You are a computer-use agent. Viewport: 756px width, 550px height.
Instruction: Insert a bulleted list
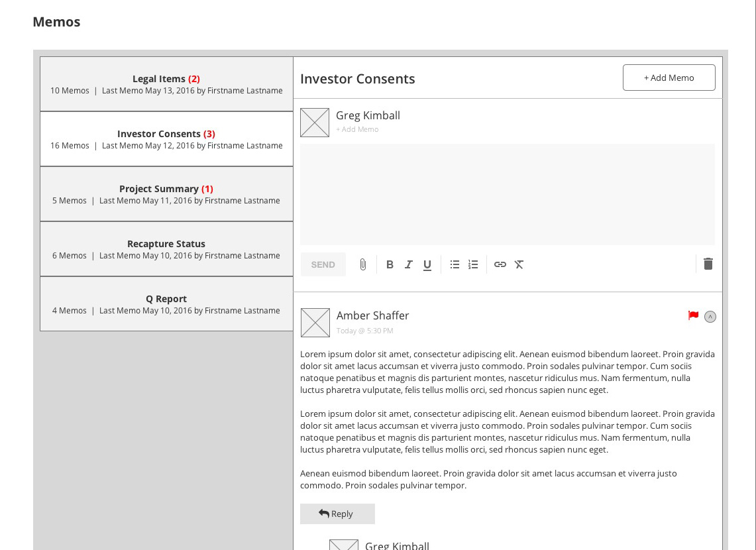point(455,264)
